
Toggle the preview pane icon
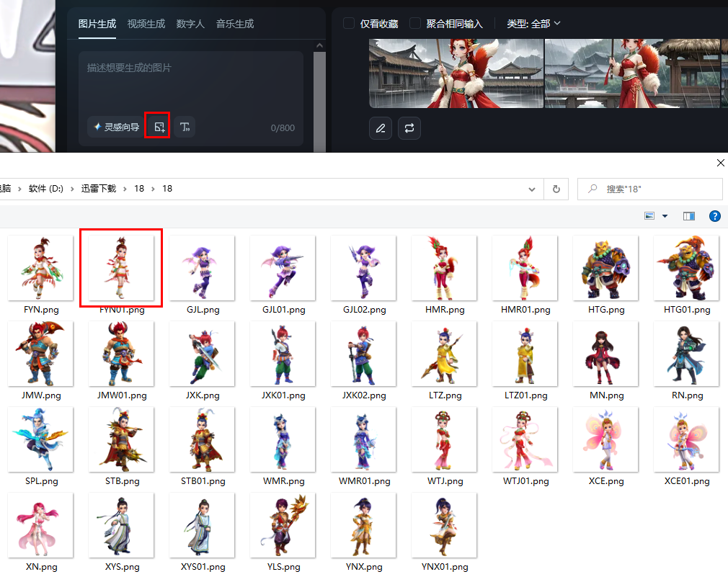(x=689, y=216)
